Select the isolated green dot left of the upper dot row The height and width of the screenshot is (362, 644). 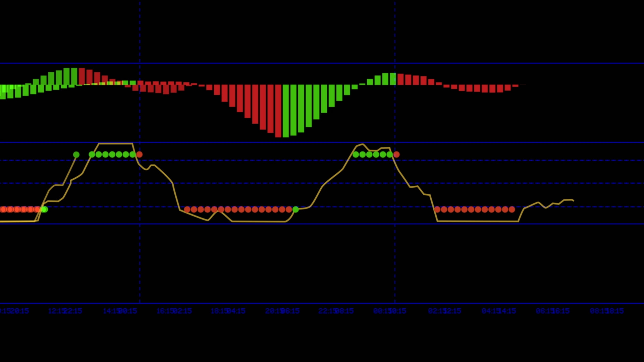(x=76, y=155)
